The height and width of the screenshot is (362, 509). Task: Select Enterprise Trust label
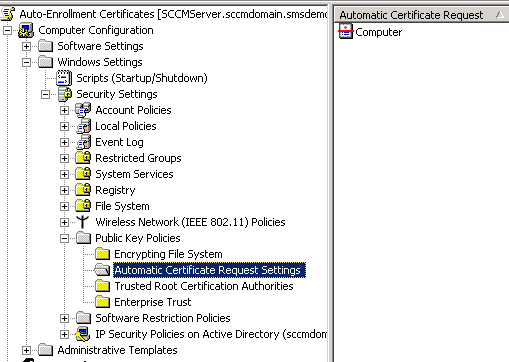[x=153, y=302]
